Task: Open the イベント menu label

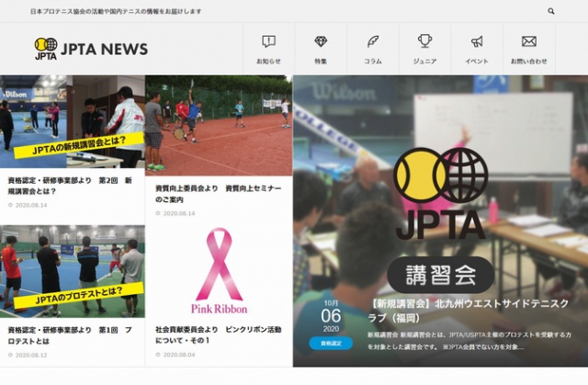Action: [x=477, y=62]
